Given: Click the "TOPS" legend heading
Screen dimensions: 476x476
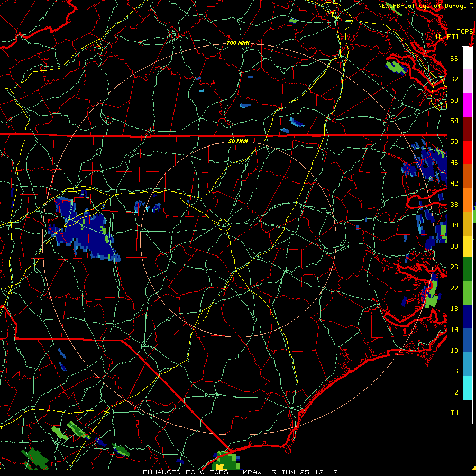Looking at the screenshot, I should point(465,31).
